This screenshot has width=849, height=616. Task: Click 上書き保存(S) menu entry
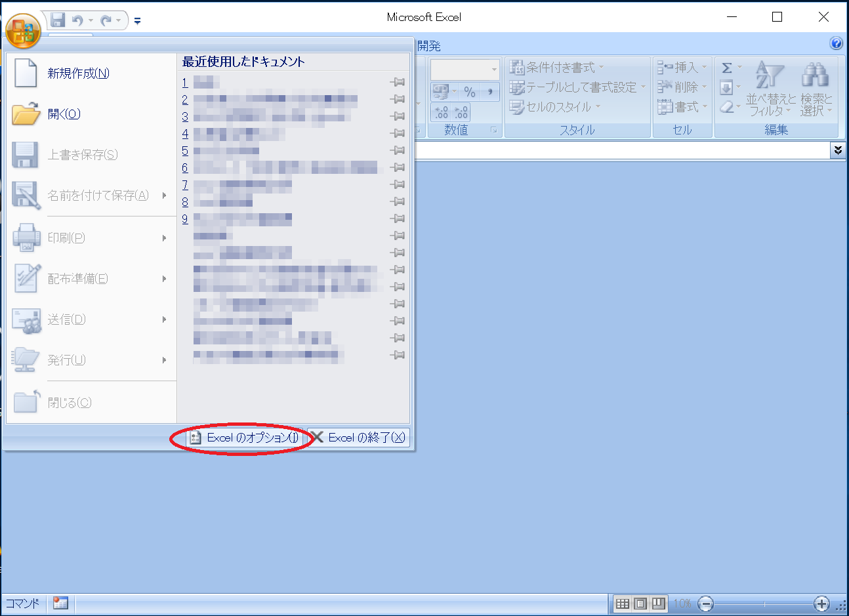[x=92, y=154]
